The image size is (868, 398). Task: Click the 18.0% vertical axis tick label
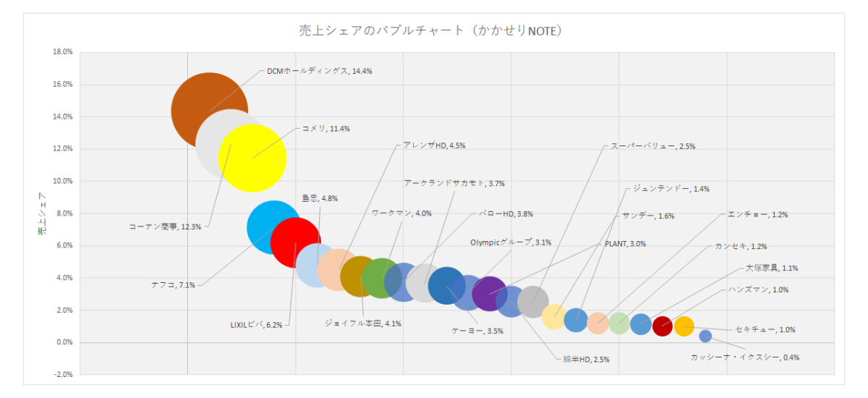click(x=63, y=52)
